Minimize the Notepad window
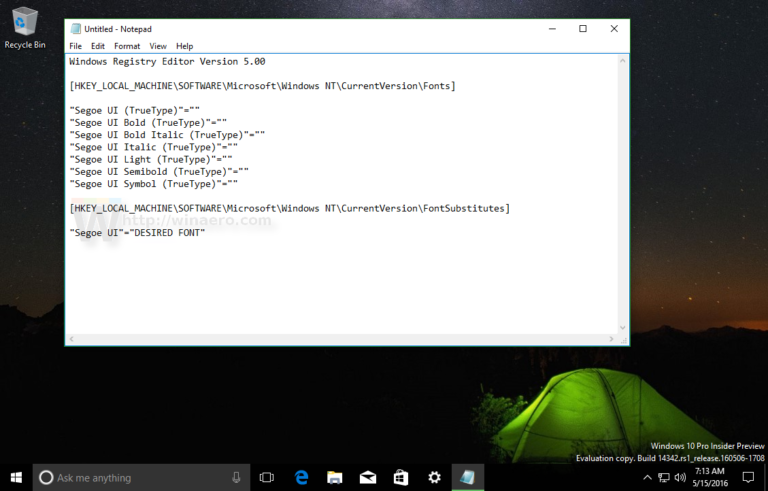768x491 pixels. point(552,29)
